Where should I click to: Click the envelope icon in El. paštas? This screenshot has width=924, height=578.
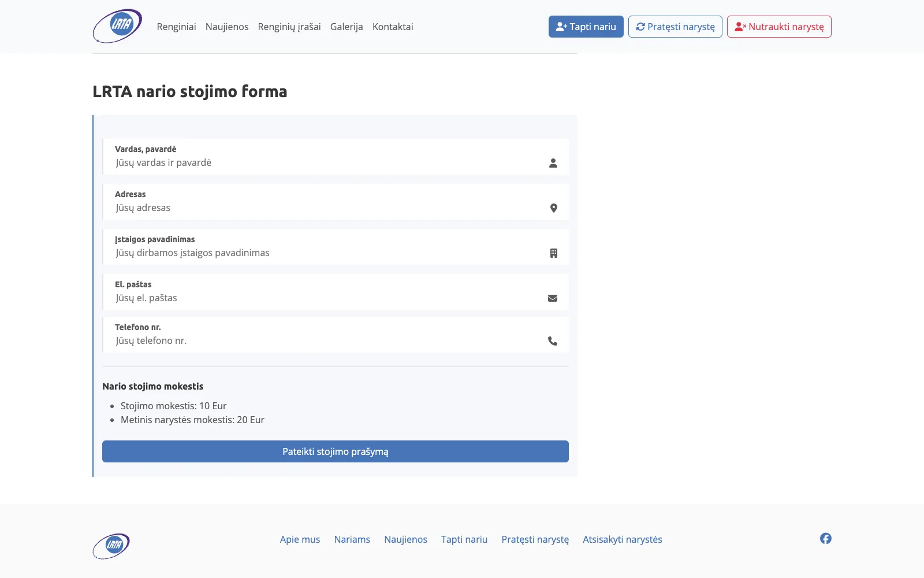(553, 298)
